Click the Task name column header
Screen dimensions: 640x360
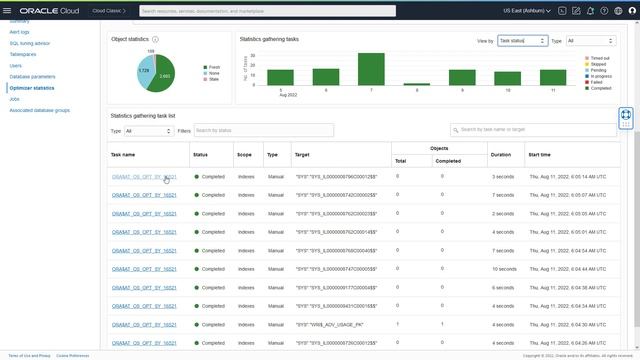(x=123, y=155)
